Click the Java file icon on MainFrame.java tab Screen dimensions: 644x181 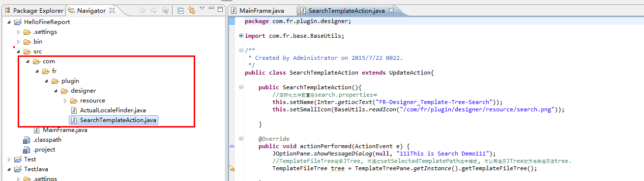click(x=234, y=10)
